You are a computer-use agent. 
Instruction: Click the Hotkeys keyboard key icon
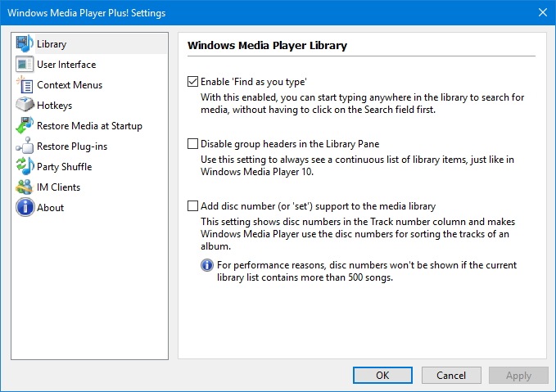25,105
